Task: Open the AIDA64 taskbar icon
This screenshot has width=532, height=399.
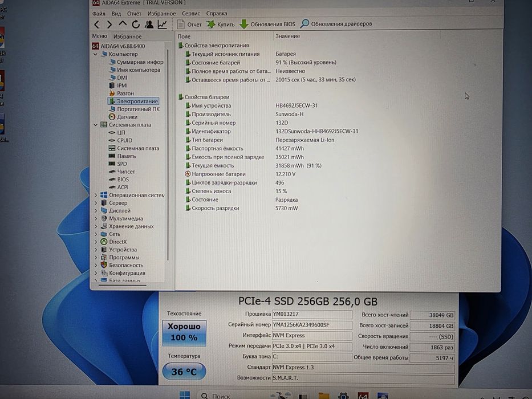Action: coord(363,396)
